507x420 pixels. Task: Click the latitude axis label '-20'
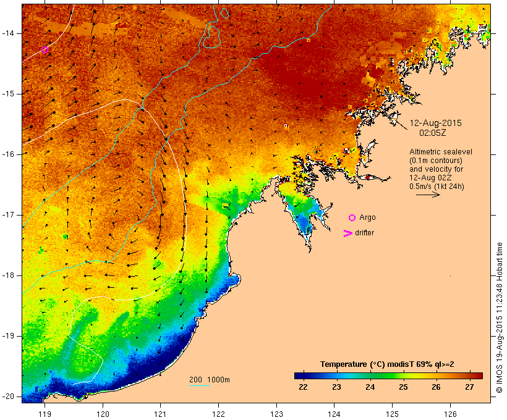(x=7, y=397)
